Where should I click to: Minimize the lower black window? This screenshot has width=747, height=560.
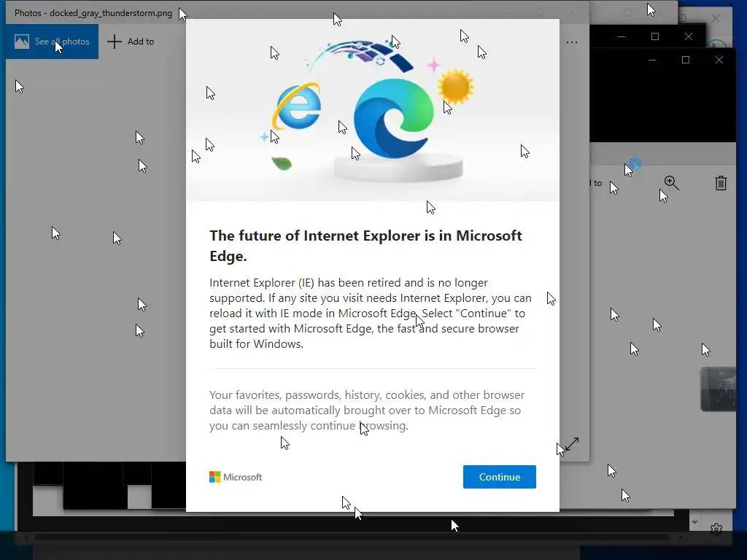[652, 60]
